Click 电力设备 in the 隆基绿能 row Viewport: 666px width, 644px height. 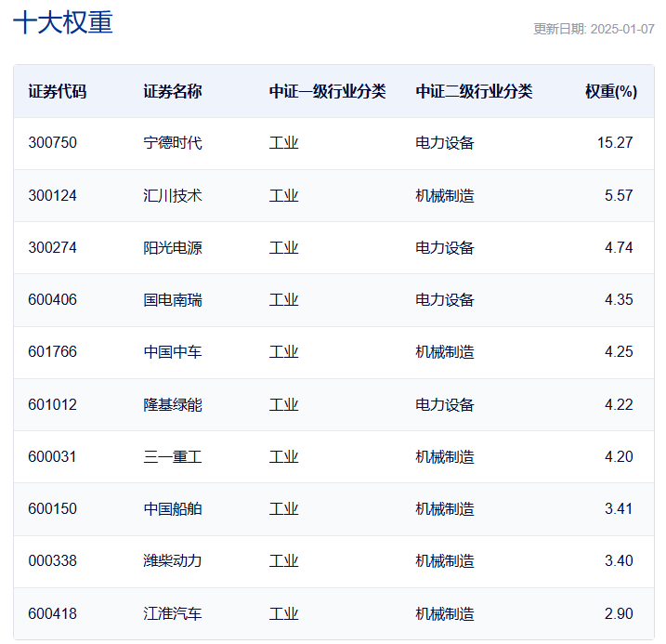[445, 404]
